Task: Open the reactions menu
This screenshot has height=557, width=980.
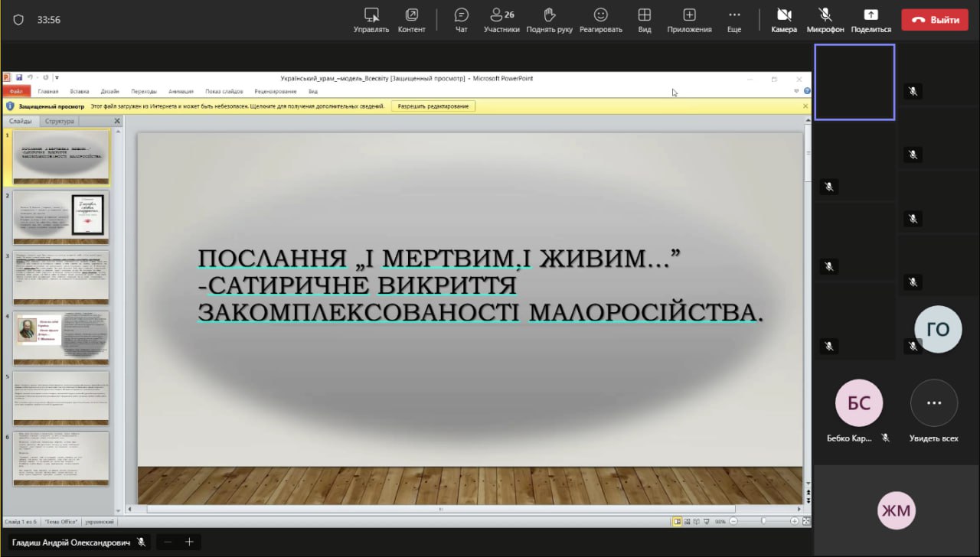Action: 601,19
